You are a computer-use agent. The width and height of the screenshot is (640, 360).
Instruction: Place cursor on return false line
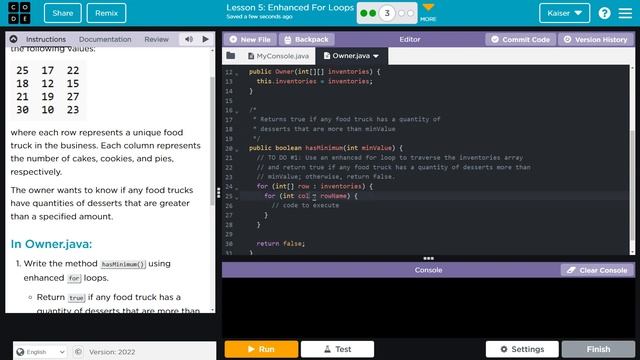pyautogui.click(x=280, y=244)
